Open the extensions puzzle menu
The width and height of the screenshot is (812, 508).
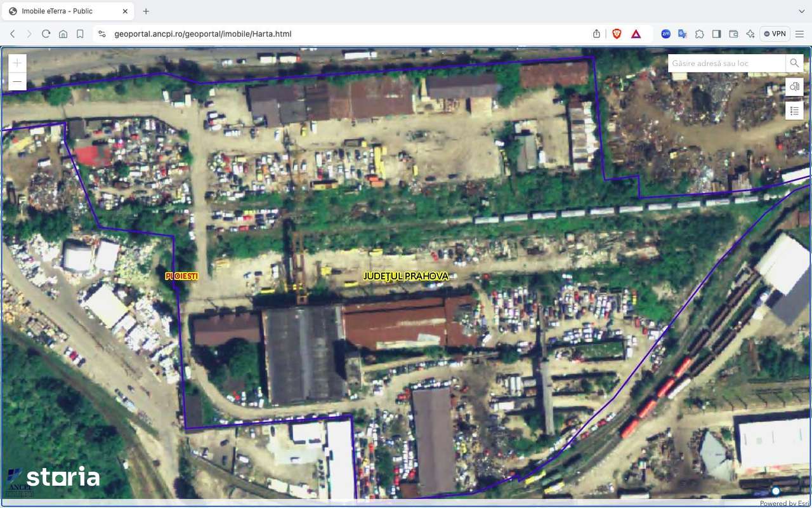[x=700, y=34]
